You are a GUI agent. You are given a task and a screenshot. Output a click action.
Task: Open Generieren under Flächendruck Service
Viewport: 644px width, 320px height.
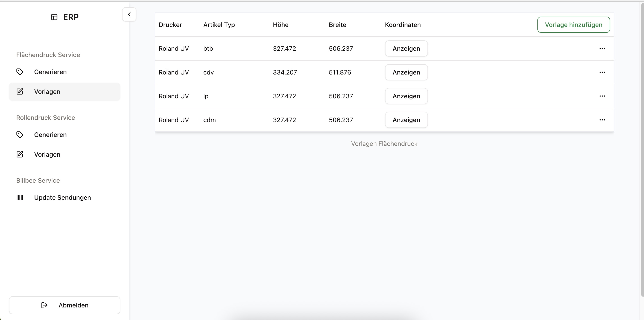[x=50, y=72]
